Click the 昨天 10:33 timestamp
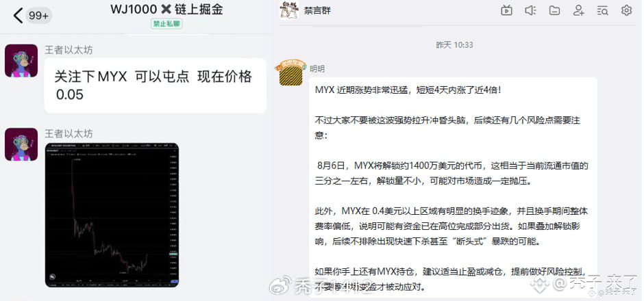 pos(454,45)
